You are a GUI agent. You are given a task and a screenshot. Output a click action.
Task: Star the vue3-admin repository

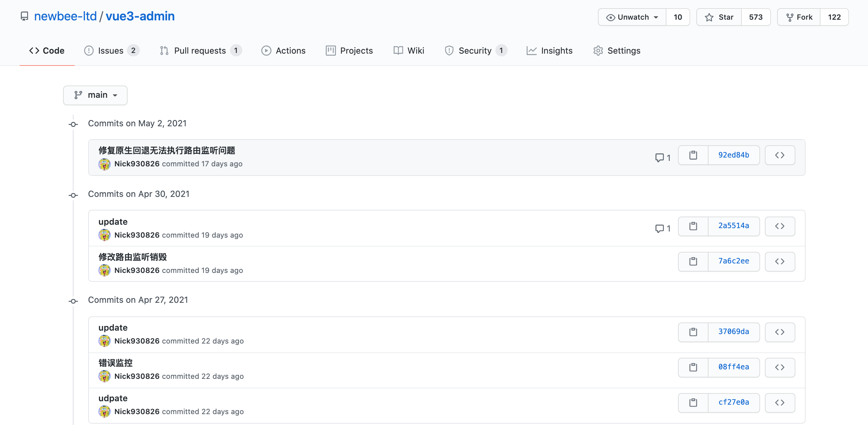pos(719,17)
